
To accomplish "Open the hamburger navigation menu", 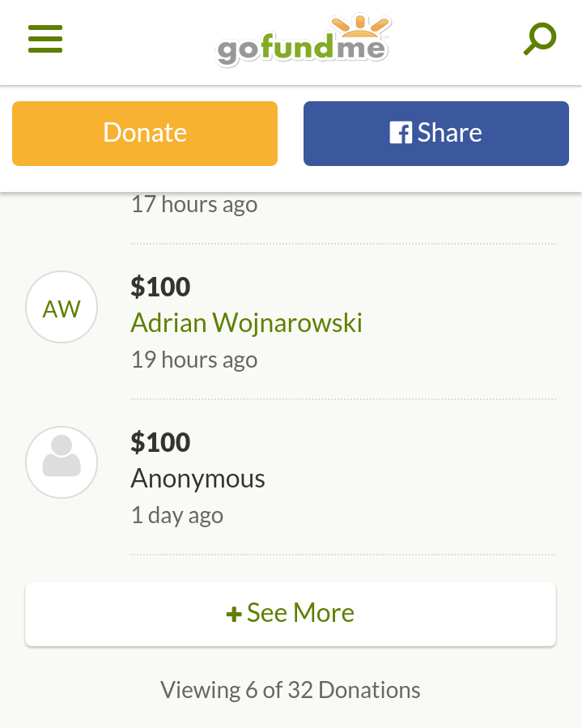I will click(x=45, y=39).
